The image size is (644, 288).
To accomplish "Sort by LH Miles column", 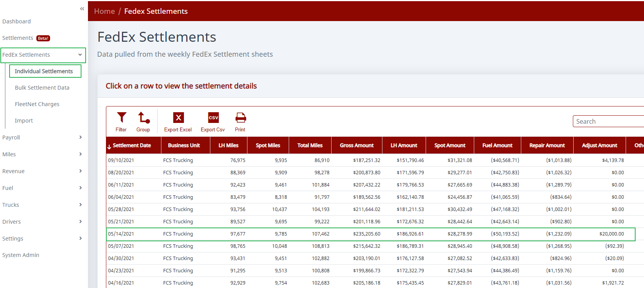I will point(228,146).
